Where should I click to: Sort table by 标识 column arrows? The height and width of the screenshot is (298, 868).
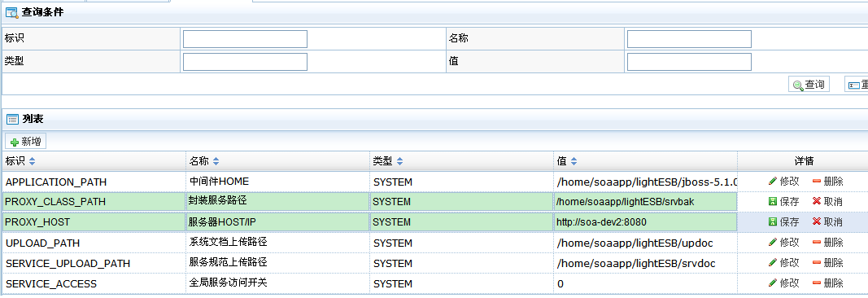(32, 162)
